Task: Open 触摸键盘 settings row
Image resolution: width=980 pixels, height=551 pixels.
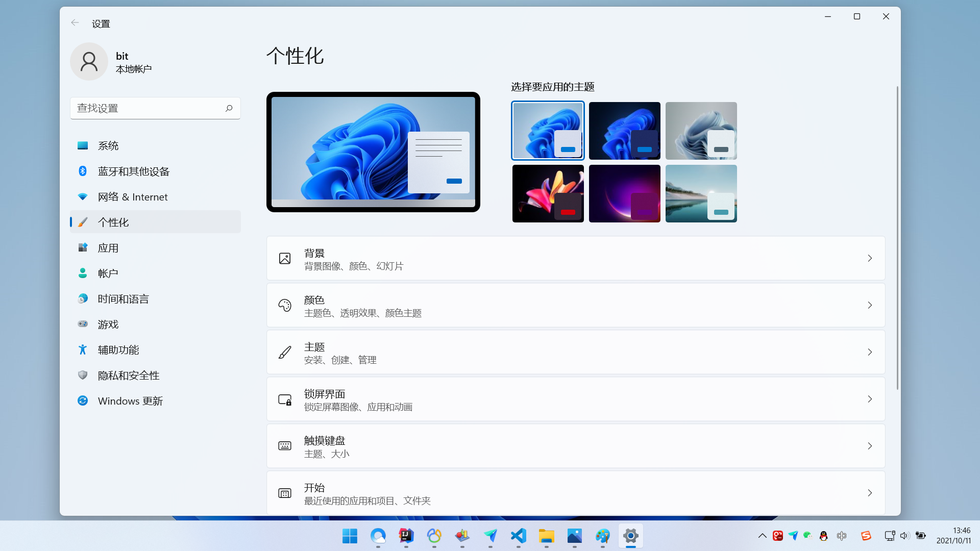Action: 576,446
